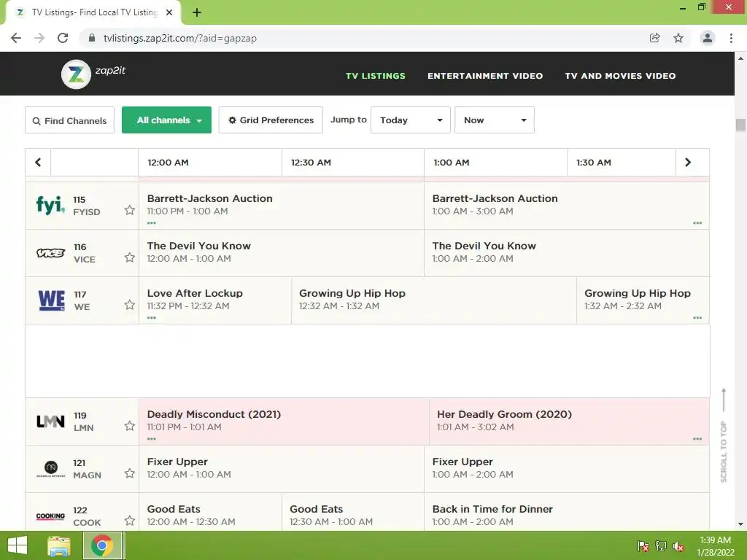Open Back in Time for Dinner listing

[566, 511]
